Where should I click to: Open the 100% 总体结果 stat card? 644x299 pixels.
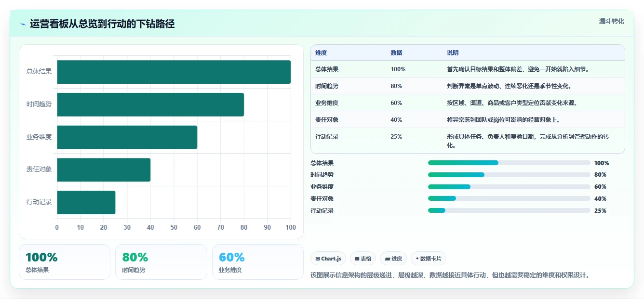(x=65, y=262)
